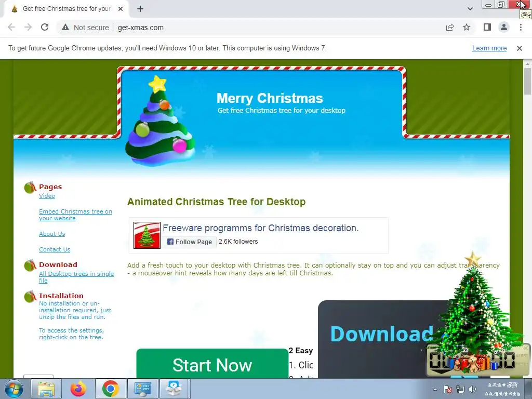Click the Animated Christmas Tree for Desktop heading
This screenshot has width=532, height=399.
[217, 202]
